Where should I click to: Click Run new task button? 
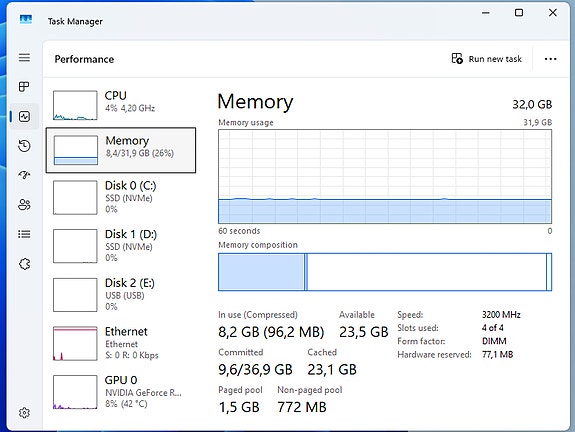coord(486,59)
